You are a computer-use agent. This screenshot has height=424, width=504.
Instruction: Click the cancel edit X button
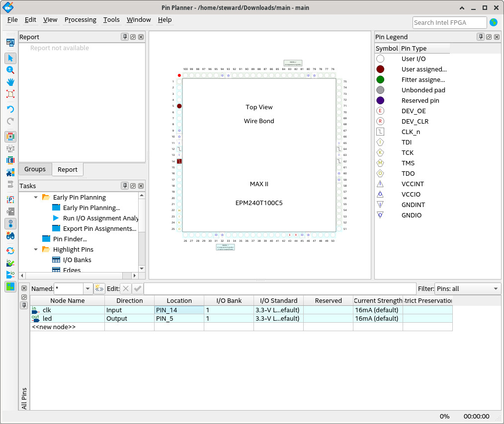tap(126, 288)
